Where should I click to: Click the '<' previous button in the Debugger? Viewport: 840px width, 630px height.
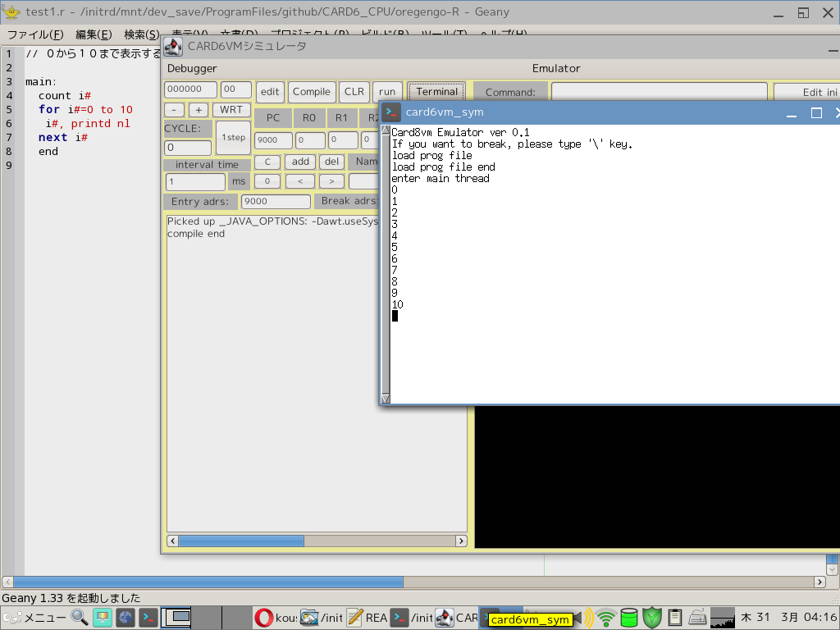[x=300, y=181]
